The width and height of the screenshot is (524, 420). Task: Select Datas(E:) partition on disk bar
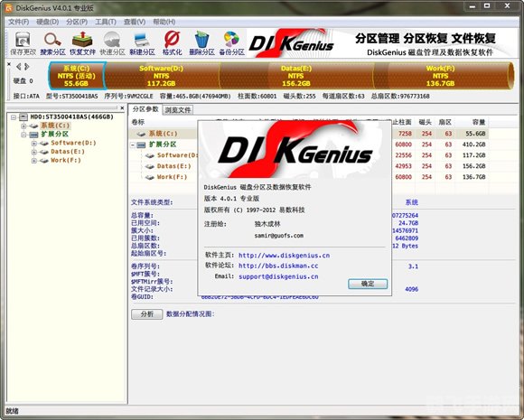296,76
